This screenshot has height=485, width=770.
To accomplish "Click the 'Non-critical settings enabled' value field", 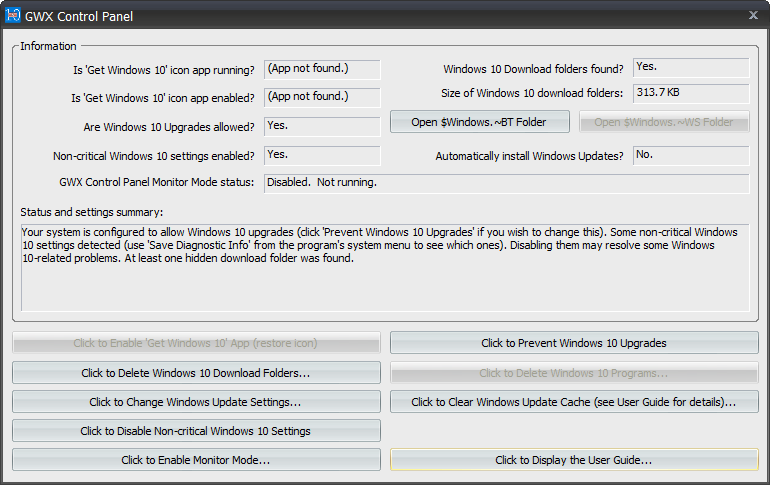I will pyautogui.click(x=322, y=156).
